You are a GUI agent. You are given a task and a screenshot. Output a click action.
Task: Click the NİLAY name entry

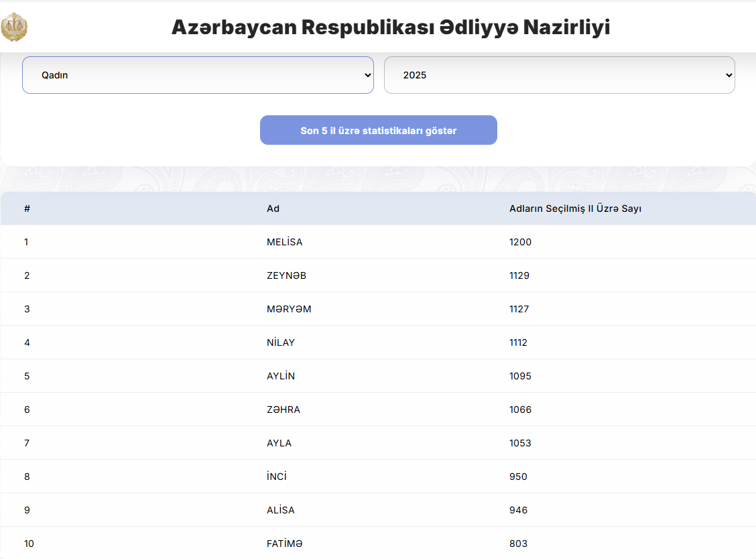pyautogui.click(x=280, y=343)
